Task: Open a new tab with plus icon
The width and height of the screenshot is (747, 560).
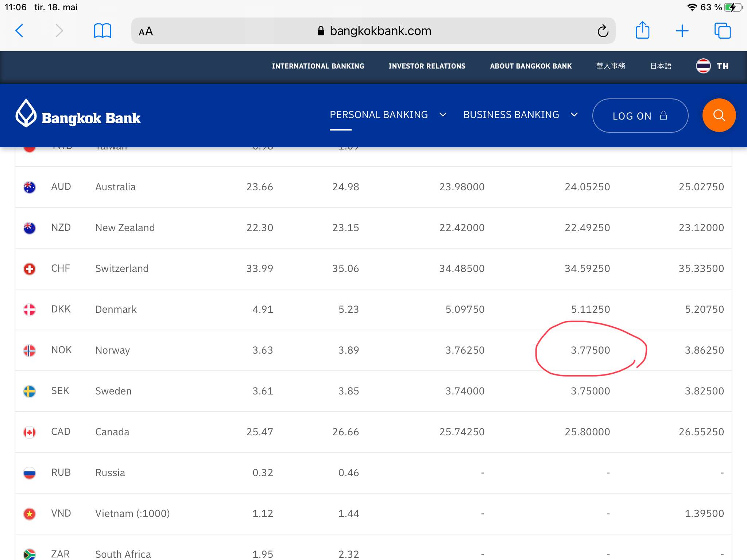Action: [x=682, y=31]
